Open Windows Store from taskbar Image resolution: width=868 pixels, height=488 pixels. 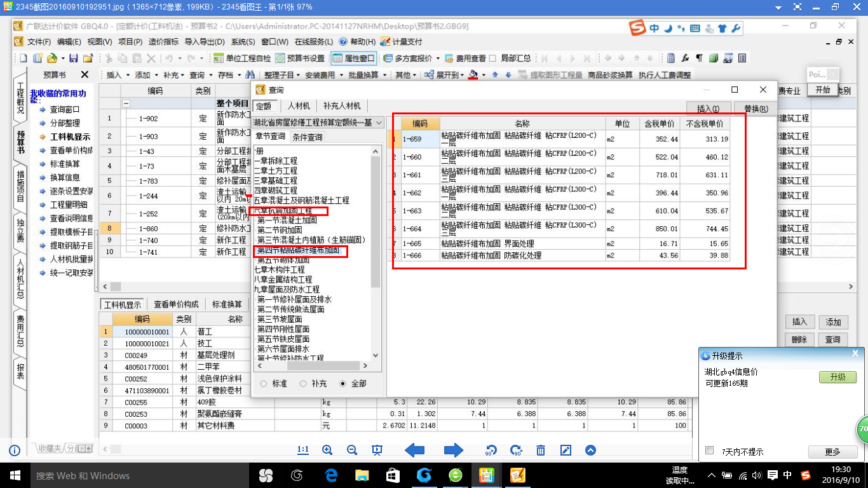click(393, 475)
